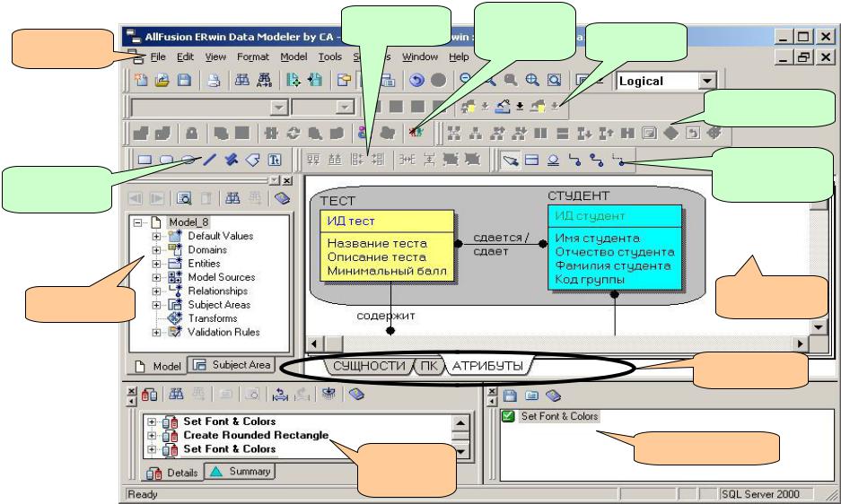The image size is (841, 504).
Task: Click the diagram horizontal scrollbar left arrow
Action: [x=314, y=343]
